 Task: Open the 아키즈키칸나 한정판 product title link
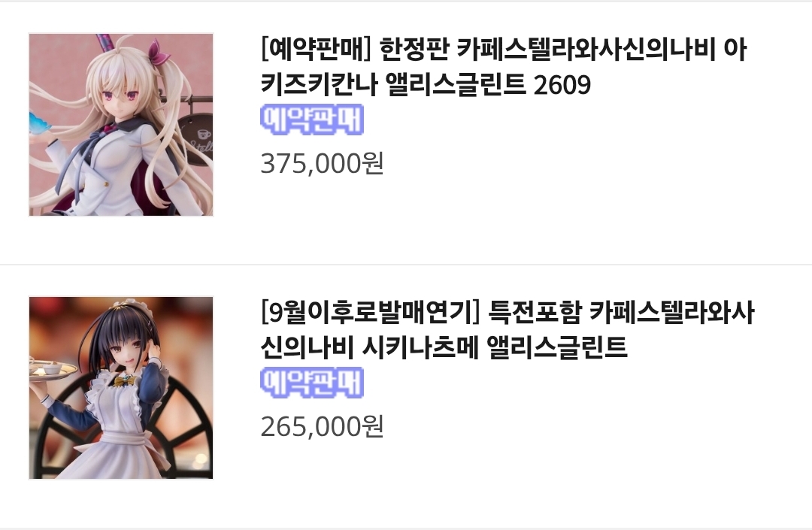[503, 67]
